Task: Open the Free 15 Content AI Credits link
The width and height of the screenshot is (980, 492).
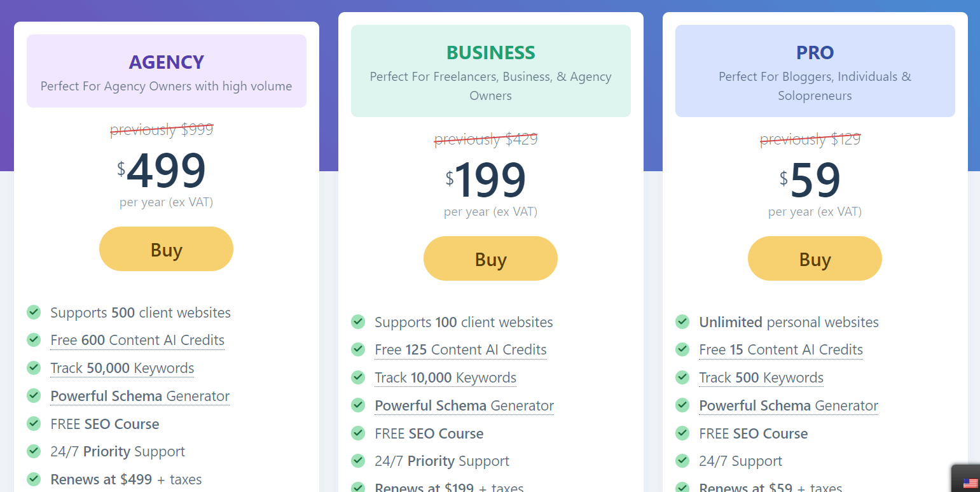Action: 781,349
